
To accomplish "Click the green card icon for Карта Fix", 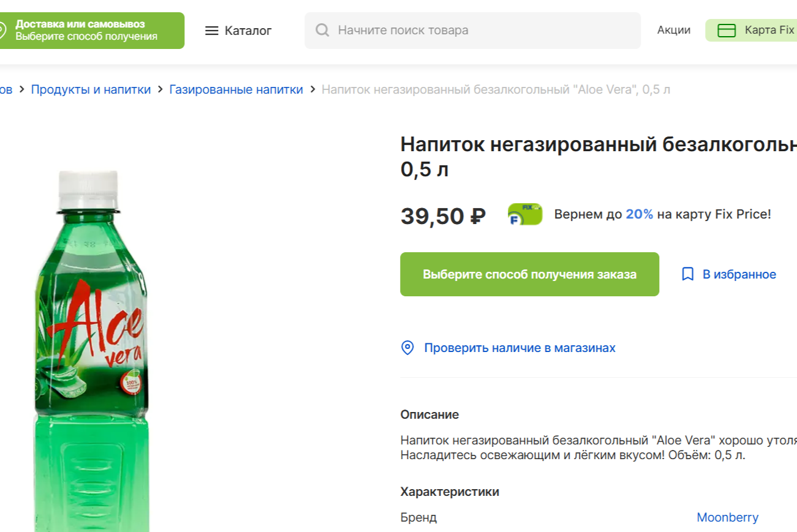I will coord(726,31).
